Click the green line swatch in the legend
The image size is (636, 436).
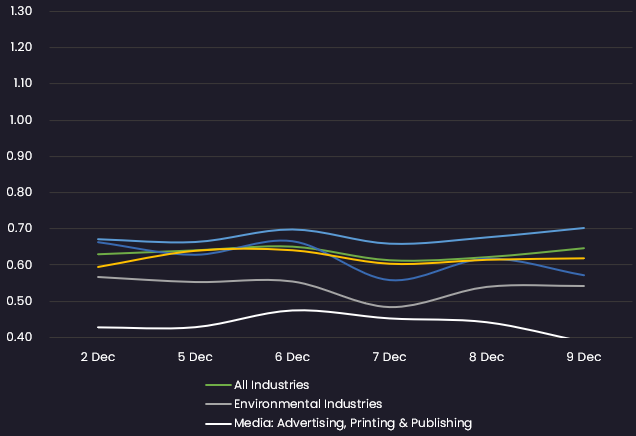coord(217,385)
